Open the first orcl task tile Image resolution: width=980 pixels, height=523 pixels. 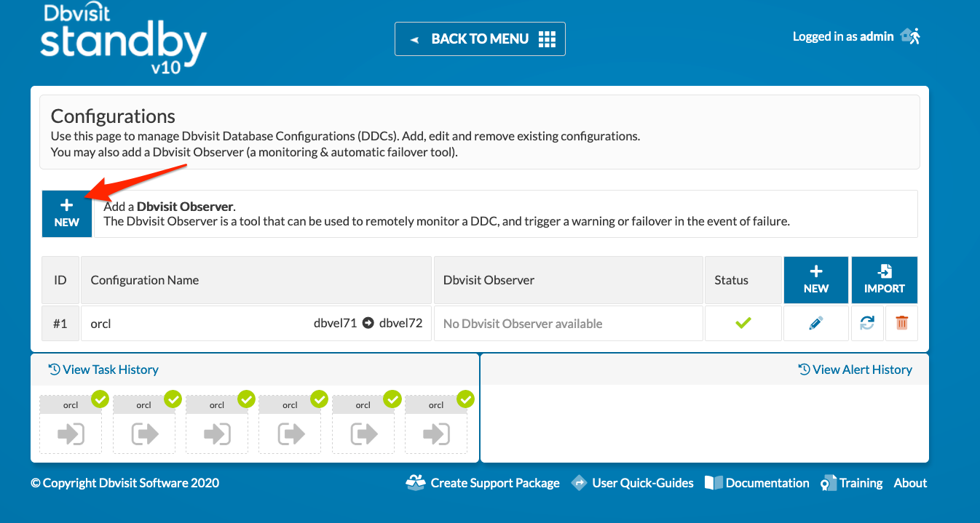71,424
